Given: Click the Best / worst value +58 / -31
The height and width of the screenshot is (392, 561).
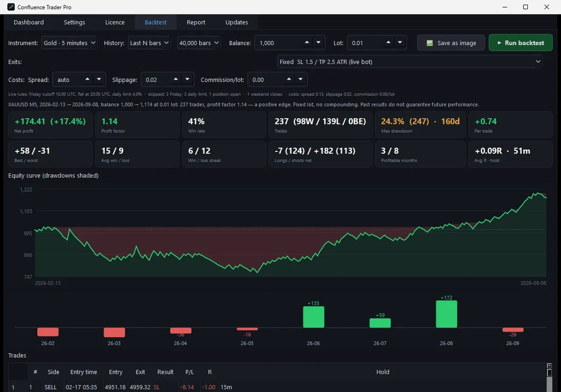Looking at the screenshot, I should (32, 151).
